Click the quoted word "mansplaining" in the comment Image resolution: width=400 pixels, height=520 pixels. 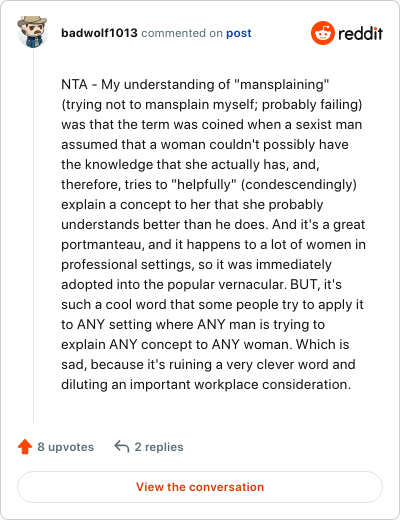click(282, 85)
